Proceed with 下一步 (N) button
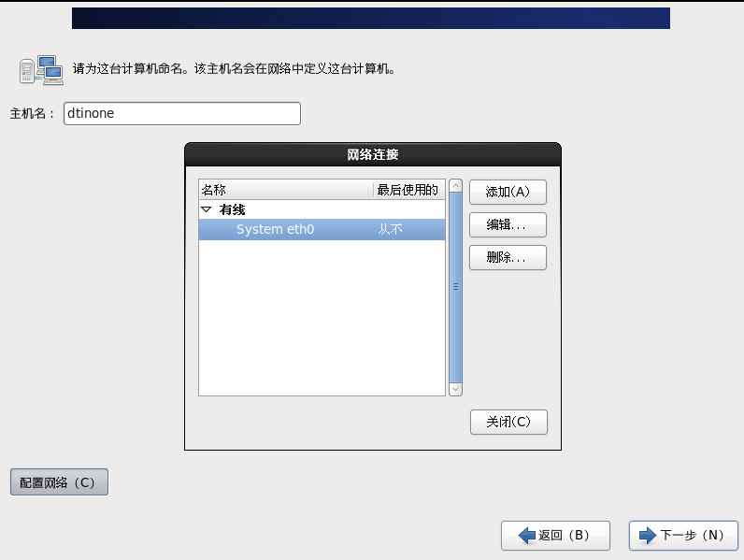 [683, 536]
